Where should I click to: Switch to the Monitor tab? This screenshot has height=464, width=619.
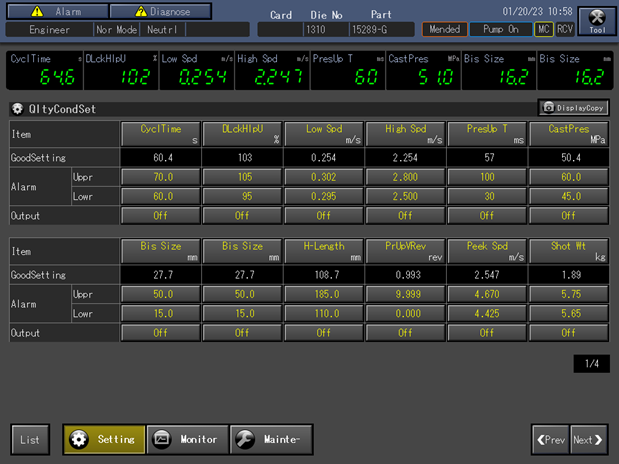coord(187,439)
